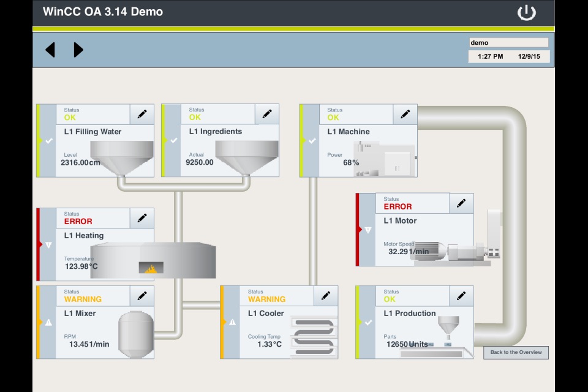Click the production line graphic in L1 Production

437,336
